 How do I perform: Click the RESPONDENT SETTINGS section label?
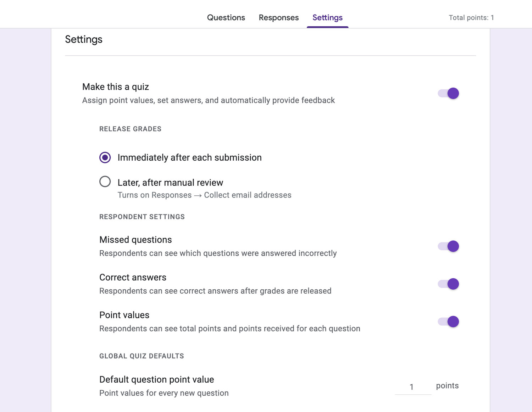pyautogui.click(x=142, y=217)
